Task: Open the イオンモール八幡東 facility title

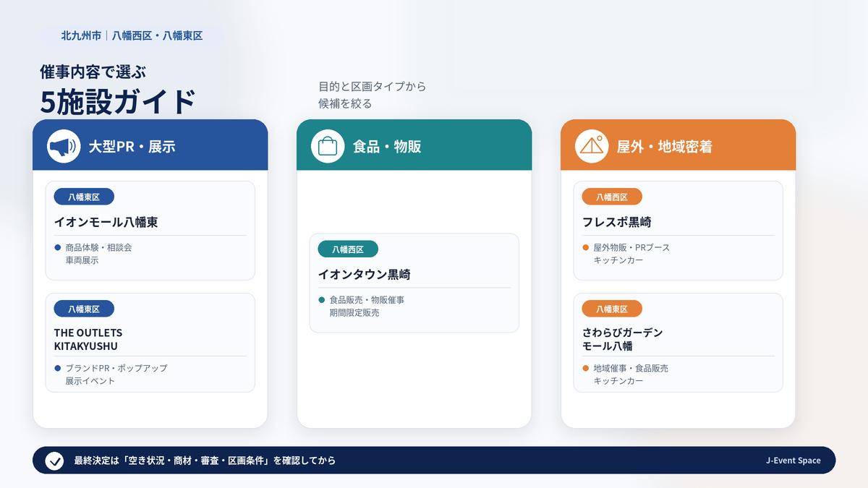Action: [106, 222]
